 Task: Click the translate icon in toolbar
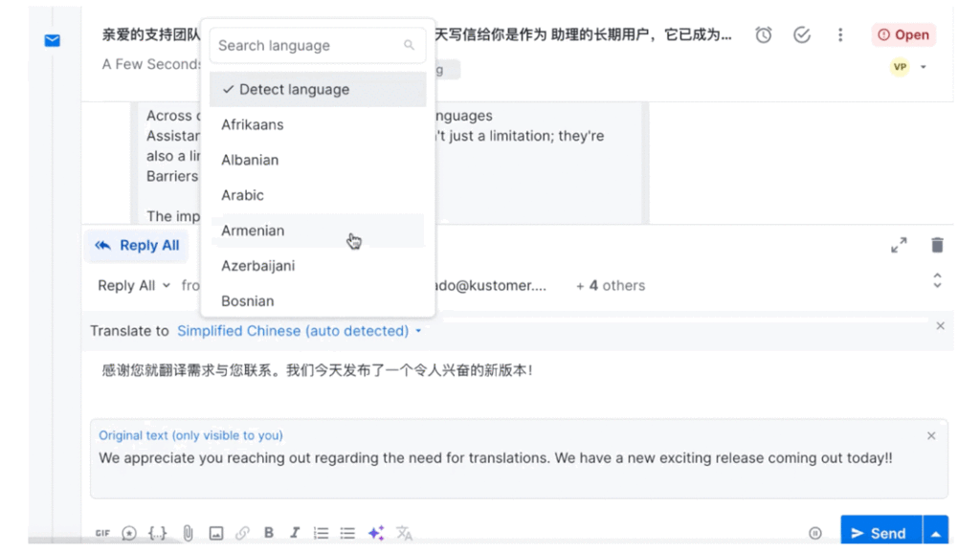coord(405,533)
